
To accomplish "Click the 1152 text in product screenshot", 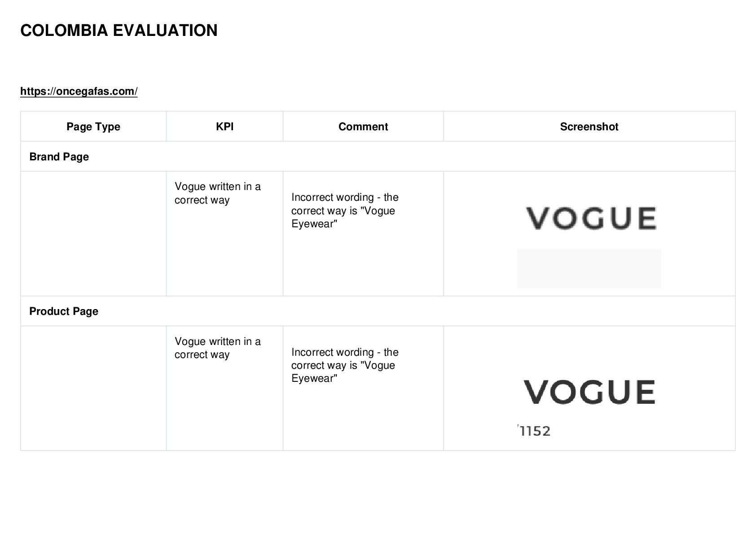I will pyautogui.click(x=534, y=431).
